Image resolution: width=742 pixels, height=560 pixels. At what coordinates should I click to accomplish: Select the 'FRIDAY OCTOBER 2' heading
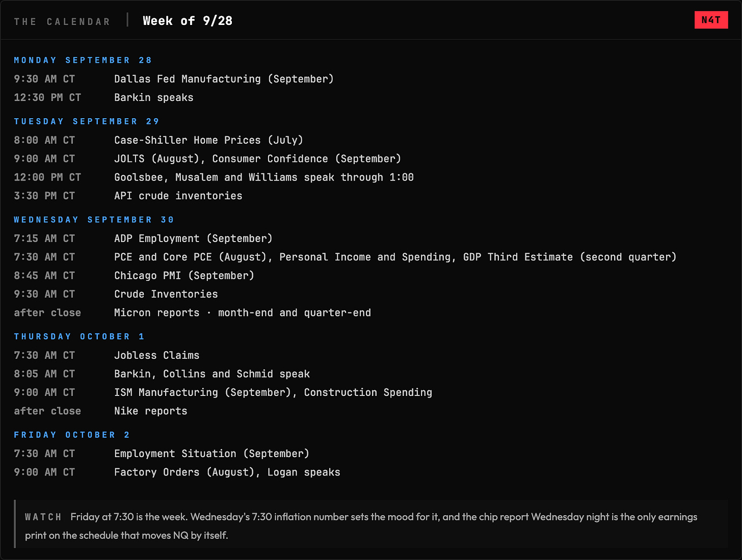(x=72, y=435)
